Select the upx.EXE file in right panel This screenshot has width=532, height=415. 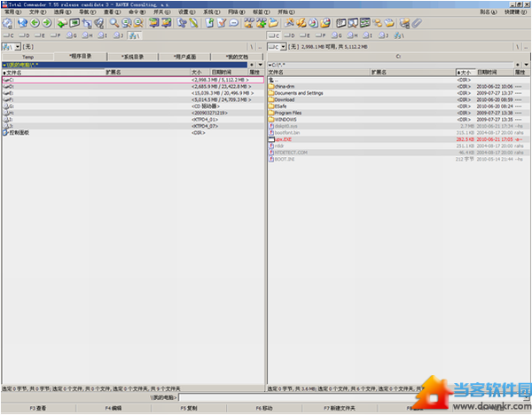pos(285,139)
